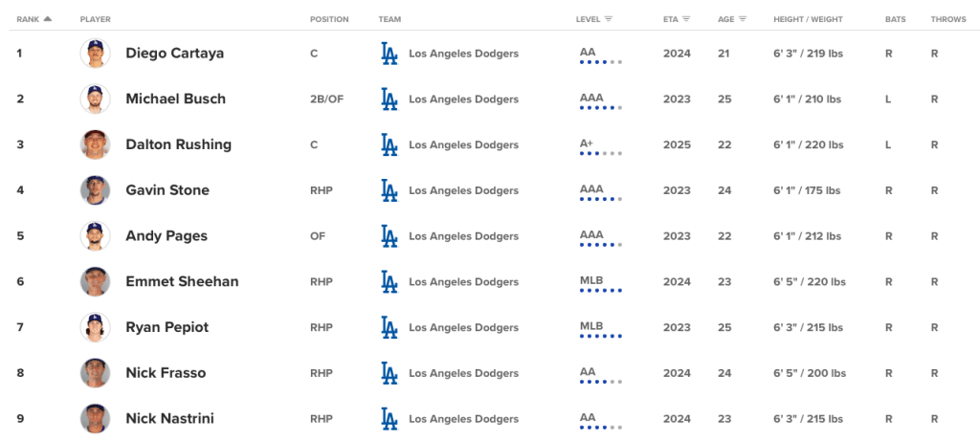Screen dimensions: 980x440
Task: Click the Nick Nastrini name link
Action: (x=169, y=418)
